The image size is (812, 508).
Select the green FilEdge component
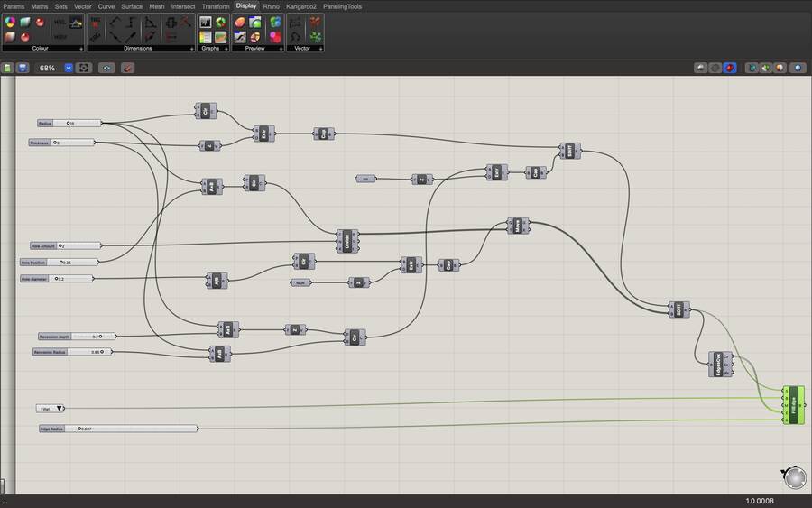pos(794,405)
